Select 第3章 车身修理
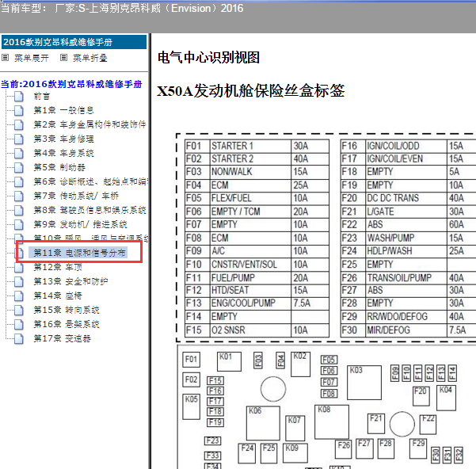 (x=63, y=139)
